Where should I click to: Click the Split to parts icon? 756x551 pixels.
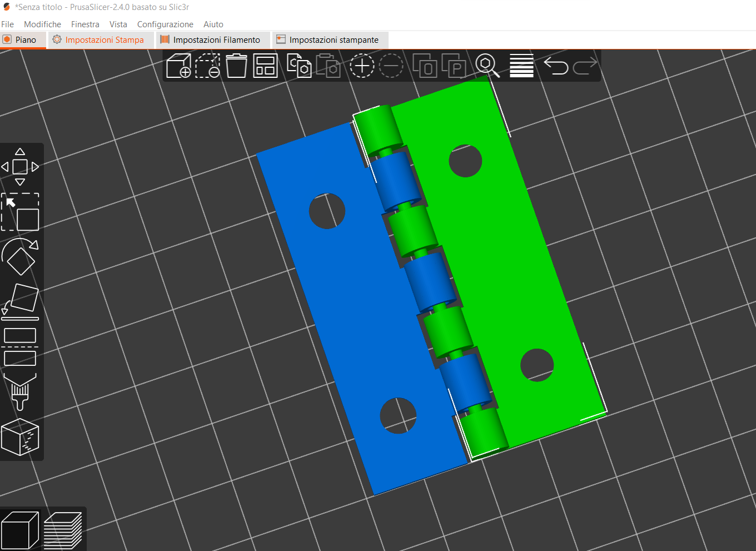(454, 66)
